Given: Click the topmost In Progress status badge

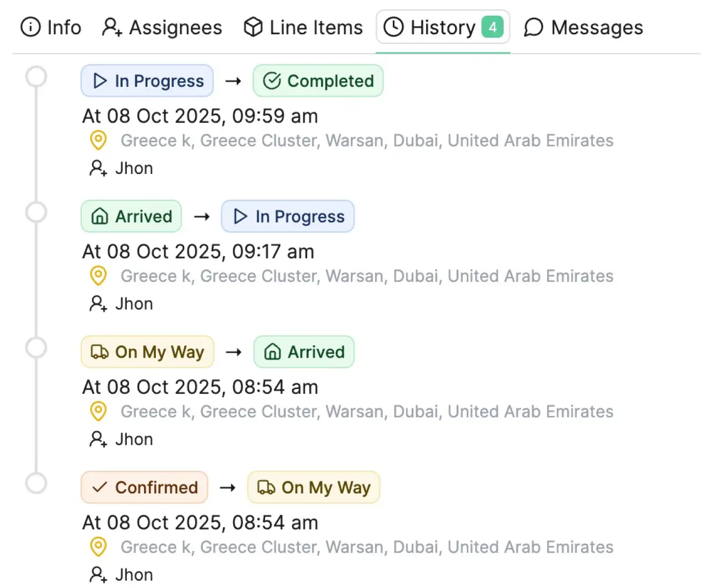Looking at the screenshot, I should [x=147, y=81].
